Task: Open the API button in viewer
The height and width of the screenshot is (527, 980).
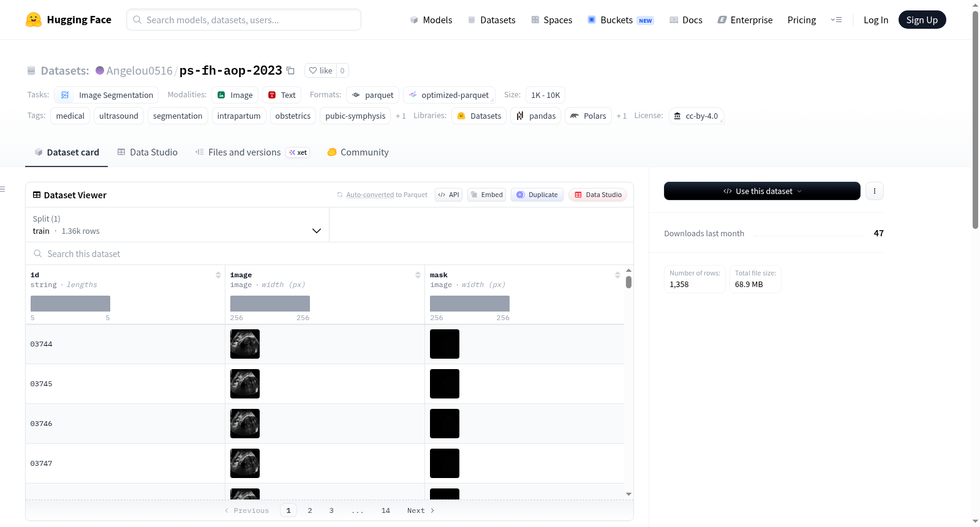Action: point(448,195)
